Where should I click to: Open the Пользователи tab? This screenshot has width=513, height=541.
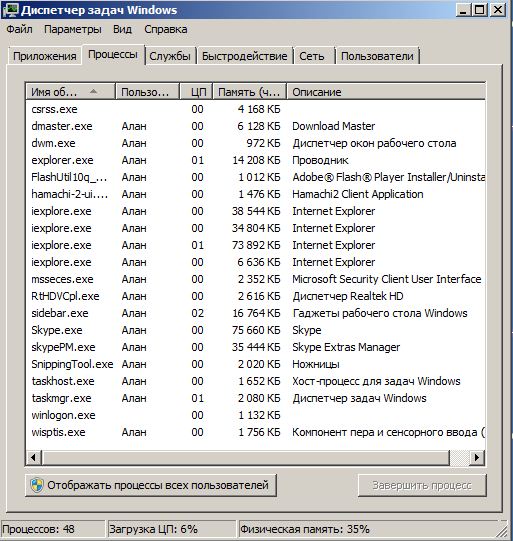(x=377, y=56)
